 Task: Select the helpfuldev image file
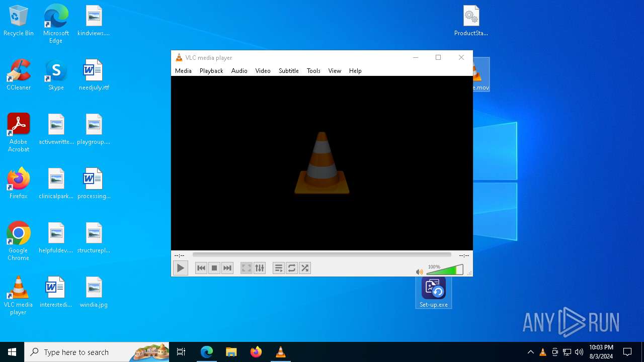click(56, 238)
